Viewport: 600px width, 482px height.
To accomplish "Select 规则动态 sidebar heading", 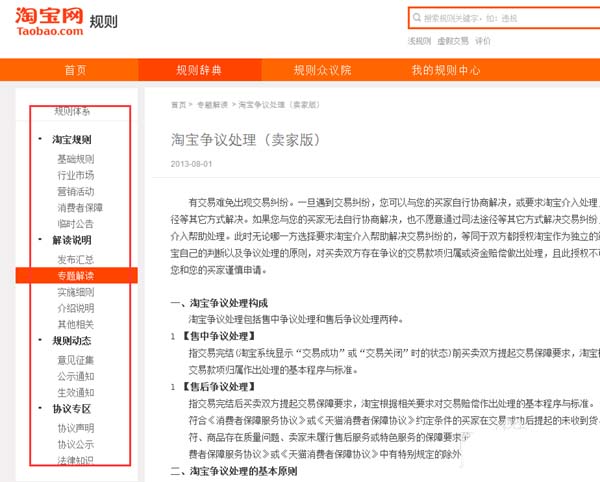I will click(x=72, y=341).
